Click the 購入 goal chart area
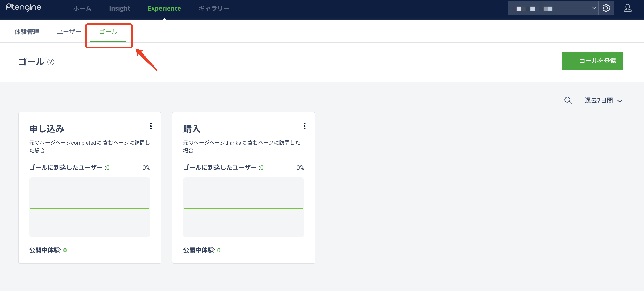The image size is (644, 291). click(244, 207)
